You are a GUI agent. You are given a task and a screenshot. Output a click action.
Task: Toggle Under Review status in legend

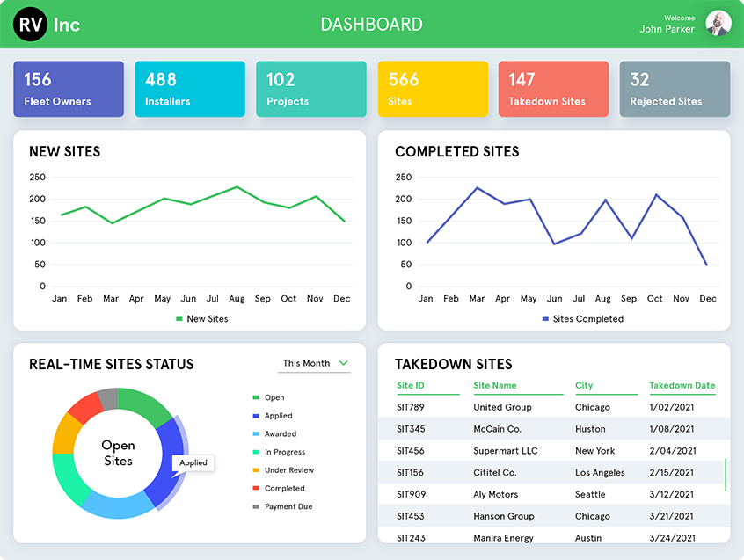point(256,470)
